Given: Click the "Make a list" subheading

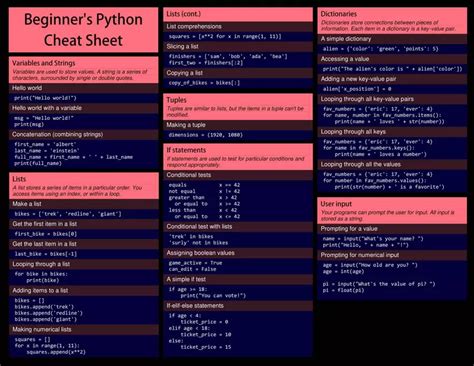Looking at the screenshot, I should (x=27, y=204).
